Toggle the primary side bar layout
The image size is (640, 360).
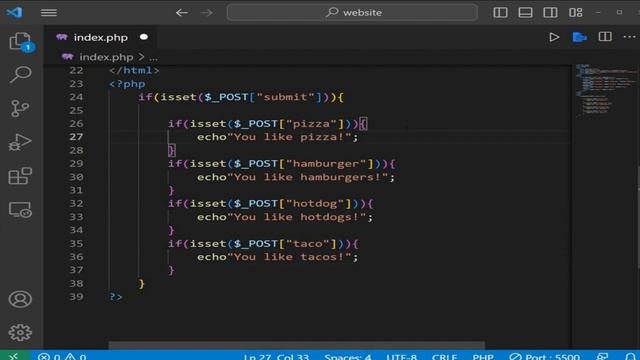pos(500,13)
